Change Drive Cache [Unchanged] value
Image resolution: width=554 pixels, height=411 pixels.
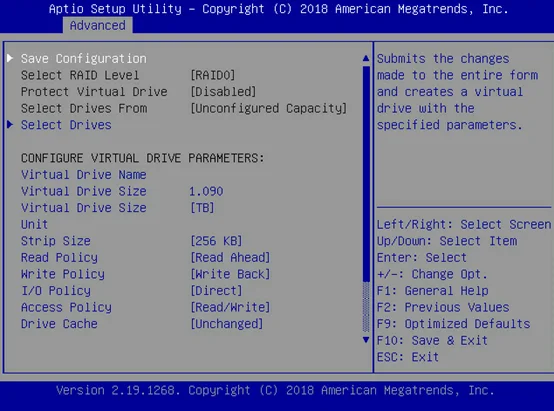227,324
